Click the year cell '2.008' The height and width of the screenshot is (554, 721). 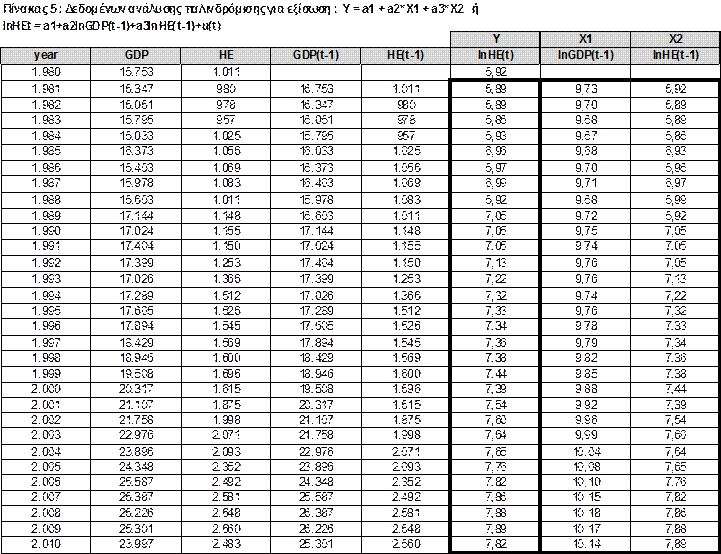46,513
